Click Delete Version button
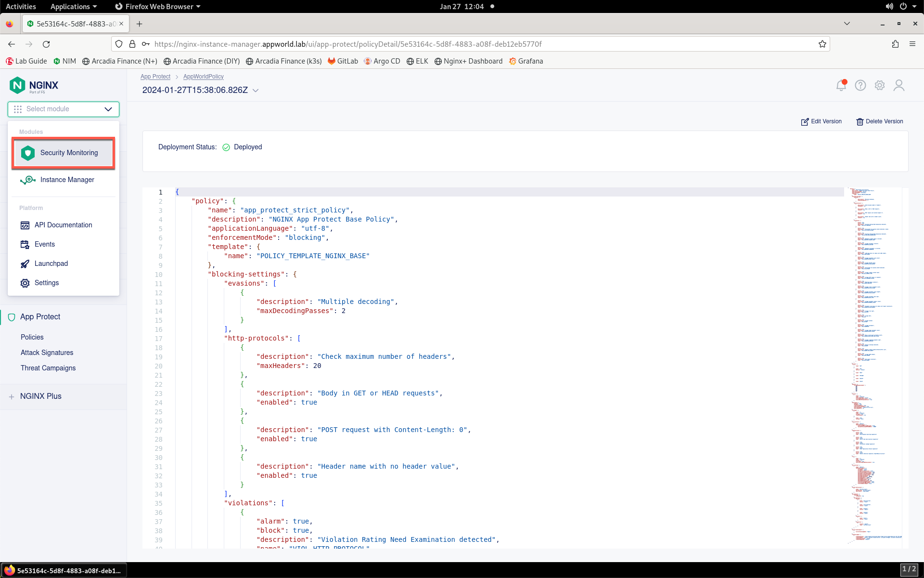The image size is (924, 578). click(880, 121)
